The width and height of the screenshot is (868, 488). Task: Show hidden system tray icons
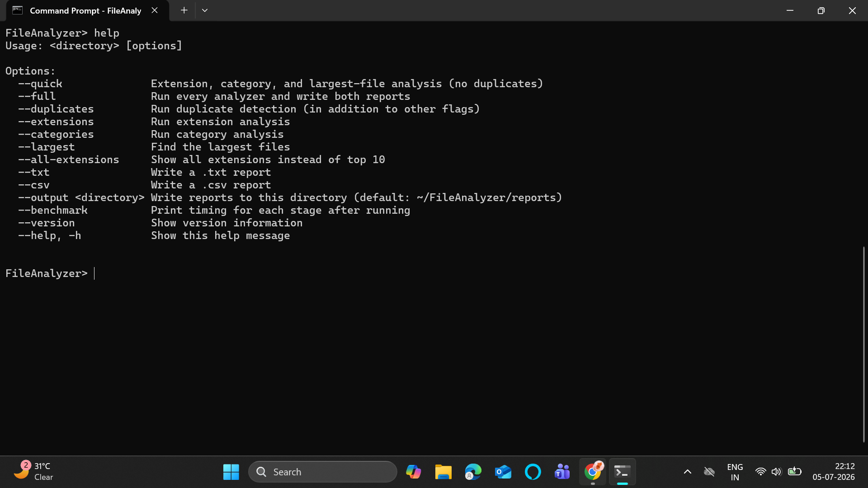687,472
